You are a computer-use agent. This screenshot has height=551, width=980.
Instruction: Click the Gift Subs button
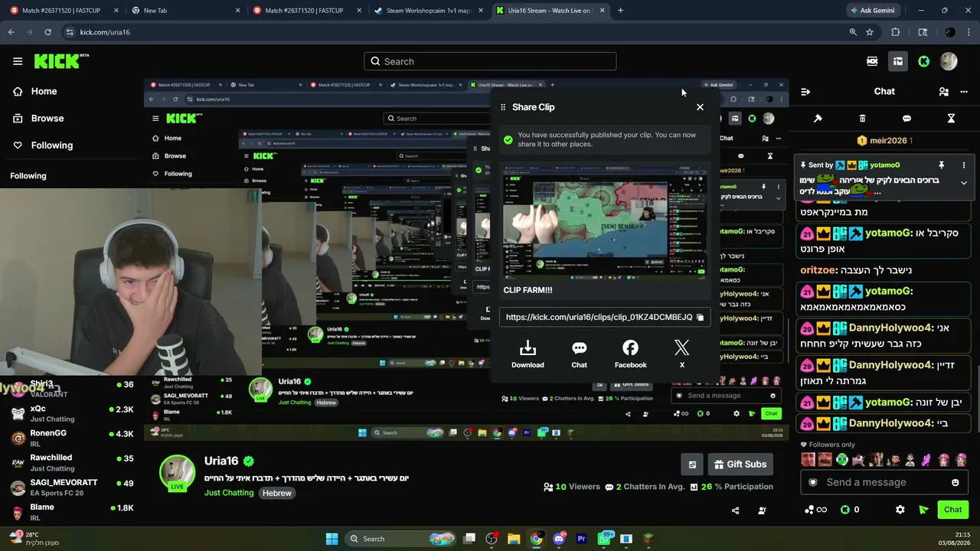tap(740, 465)
